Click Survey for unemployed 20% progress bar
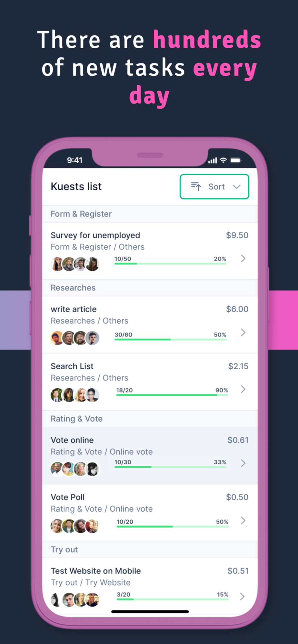Image resolution: width=298 pixels, height=644 pixels. tap(170, 263)
